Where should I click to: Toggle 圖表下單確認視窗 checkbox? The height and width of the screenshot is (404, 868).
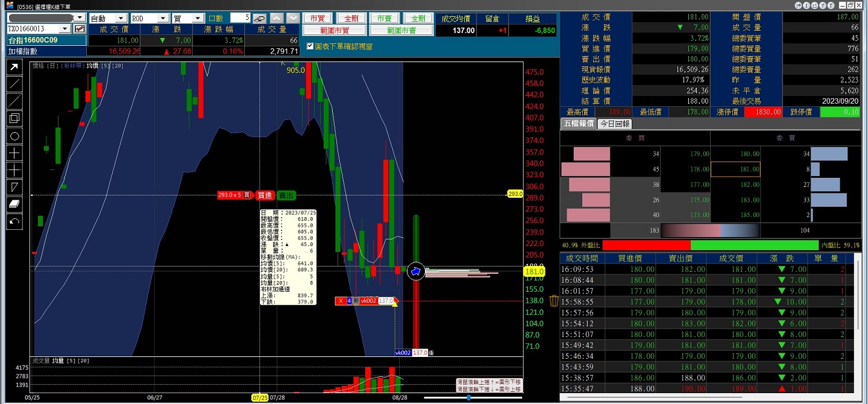[310, 46]
